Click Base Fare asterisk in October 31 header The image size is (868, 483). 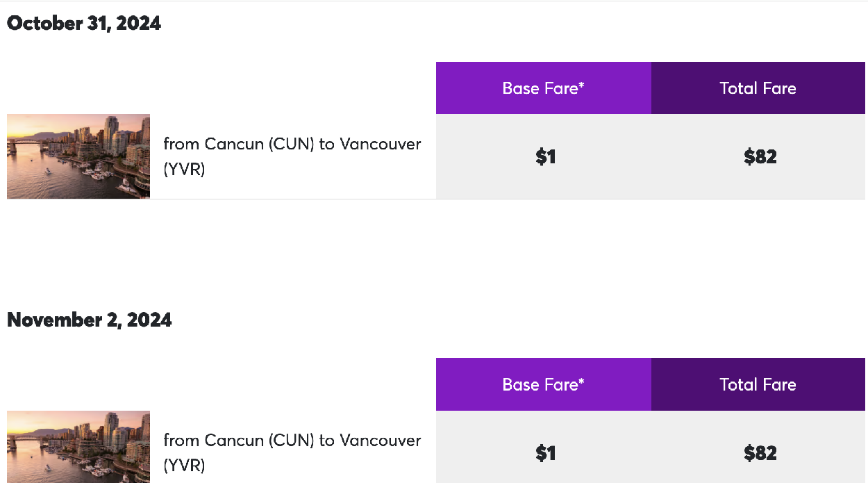pyautogui.click(x=581, y=84)
